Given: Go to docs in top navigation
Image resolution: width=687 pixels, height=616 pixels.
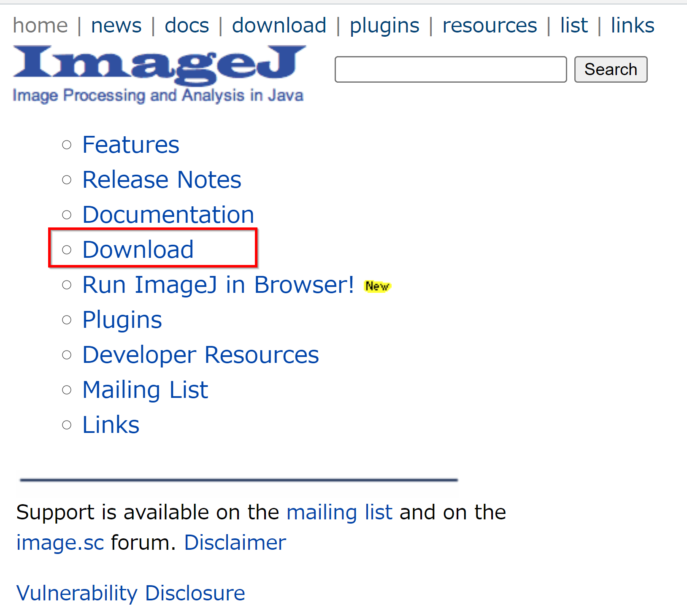Looking at the screenshot, I should pyautogui.click(x=187, y=26).
